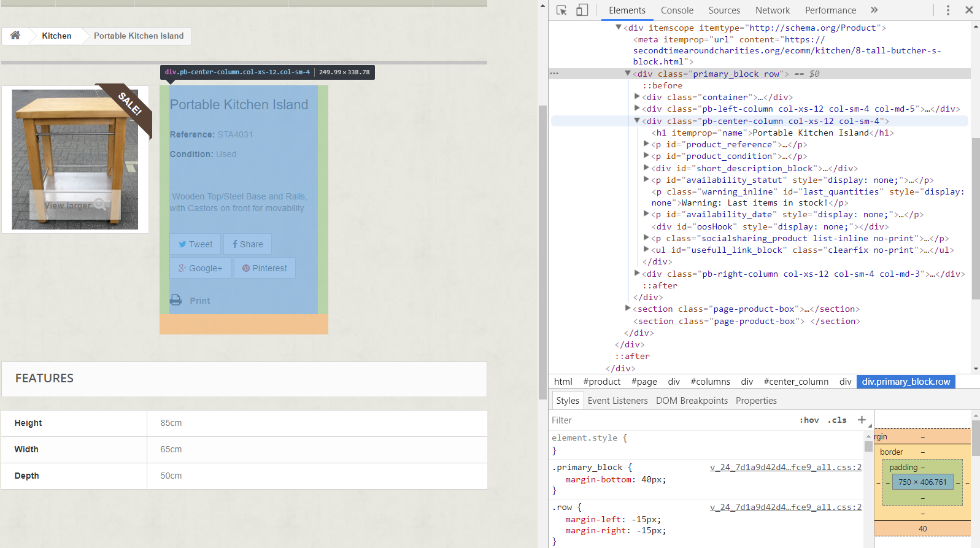Image resolution: width=980 pixels, height=548 pixels.
Task: Click the Tweet share button
Action: point(195,244)
